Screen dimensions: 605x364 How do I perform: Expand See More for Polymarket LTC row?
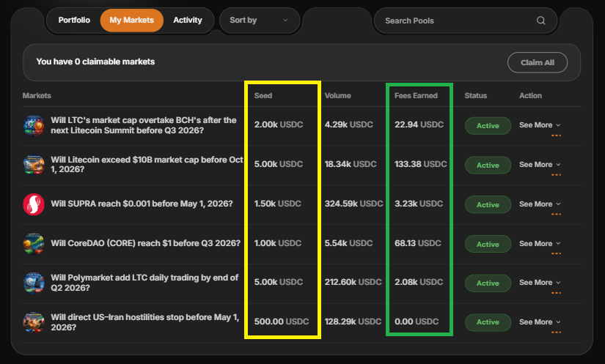[x=540, y=283]
